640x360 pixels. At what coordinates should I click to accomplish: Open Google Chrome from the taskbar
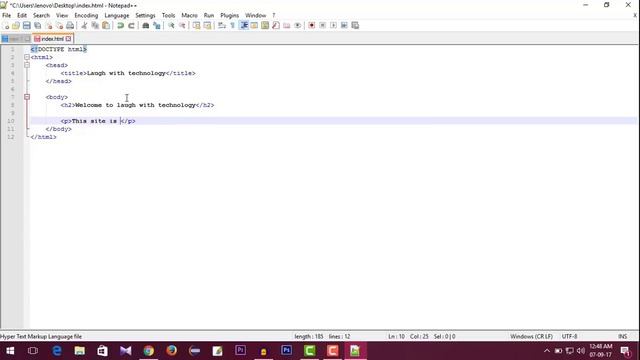(149, 351)
